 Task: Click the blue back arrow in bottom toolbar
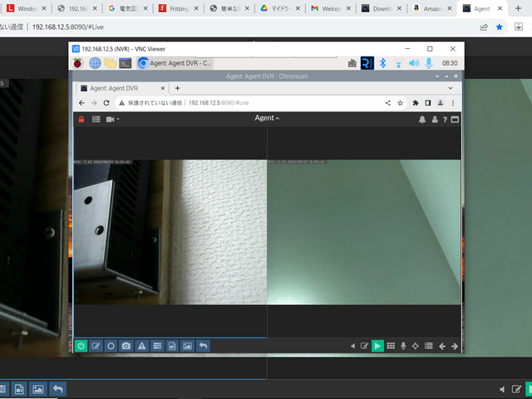point(203,346)
